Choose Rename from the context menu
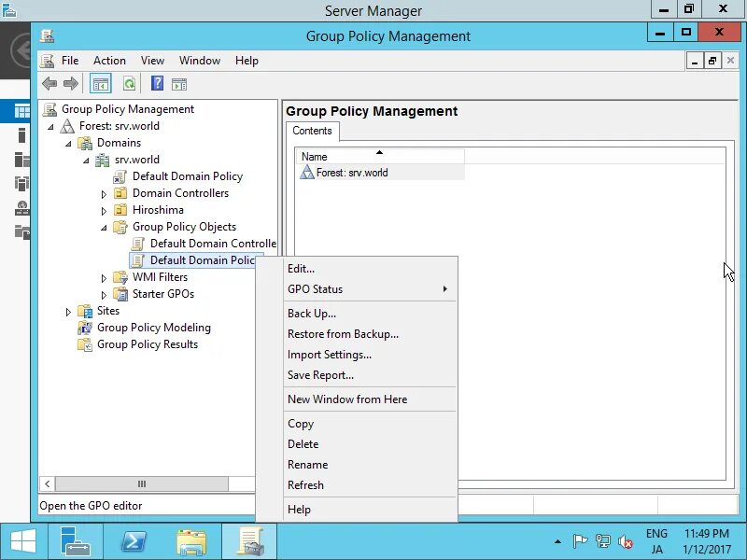The width and height of the screenshot is (747, 560). 370,464
